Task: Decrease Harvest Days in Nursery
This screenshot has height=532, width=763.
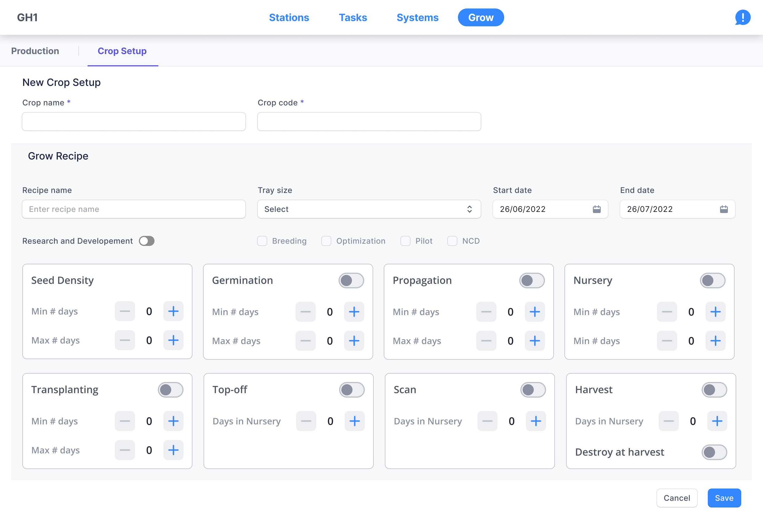Action: tap(668, 421)
